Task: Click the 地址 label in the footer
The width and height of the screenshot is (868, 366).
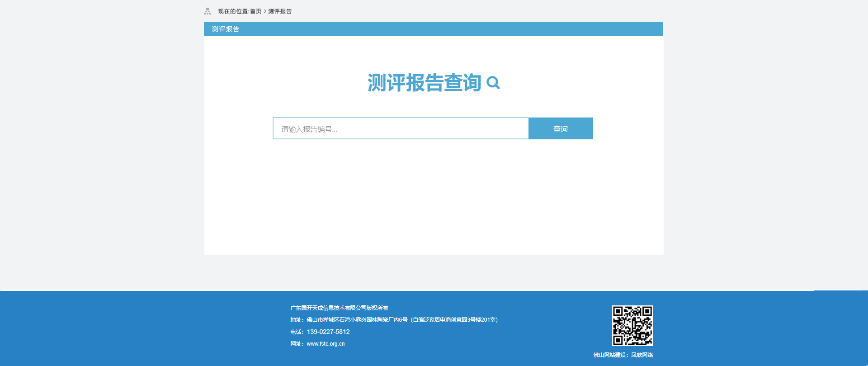Action: coord(297,320)
